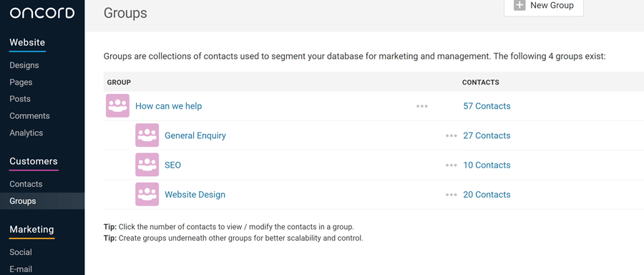The height and width of the screenshot is (275, 644).
Task: Create a New Group
Action: [543, 6]
